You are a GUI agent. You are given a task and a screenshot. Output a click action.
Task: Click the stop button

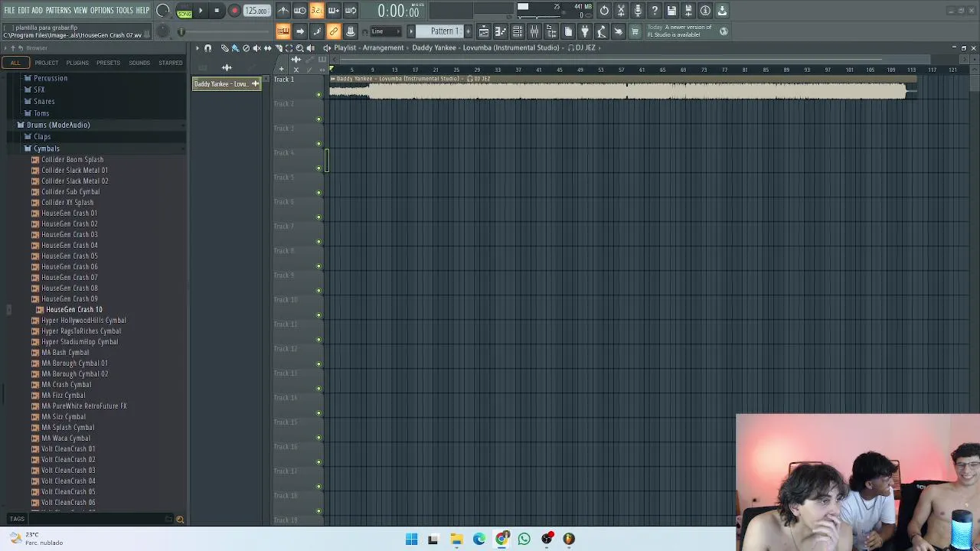click(x=217, y=11)
